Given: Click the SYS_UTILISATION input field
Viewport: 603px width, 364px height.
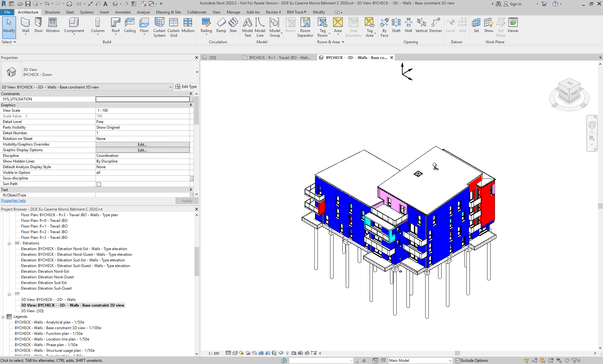Looking at the screenshot, I should [x=143, y=99].
